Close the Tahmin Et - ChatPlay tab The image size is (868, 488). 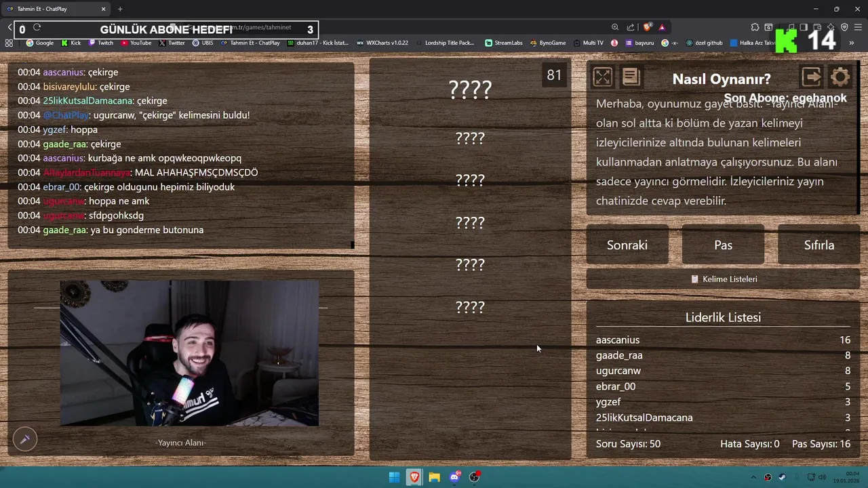104,9
